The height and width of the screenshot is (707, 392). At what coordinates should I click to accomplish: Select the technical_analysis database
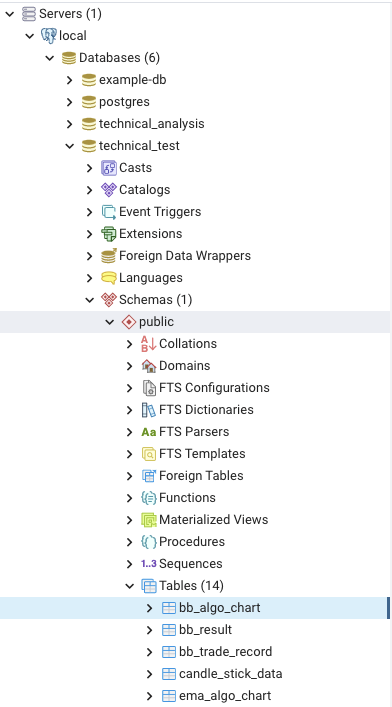coord(152,124)
